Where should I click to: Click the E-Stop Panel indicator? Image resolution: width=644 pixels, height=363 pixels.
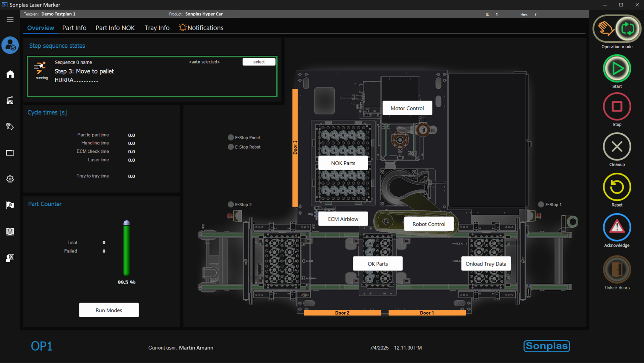(x=231, y=137)
